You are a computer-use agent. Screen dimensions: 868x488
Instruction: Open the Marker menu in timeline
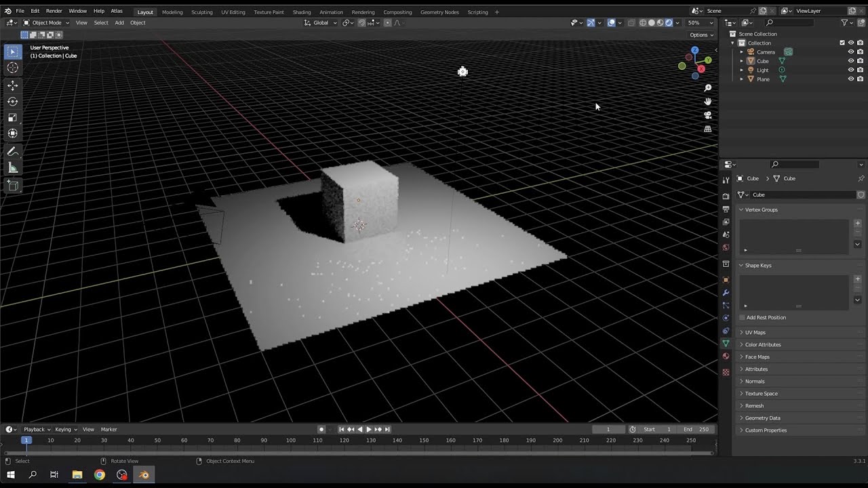click(109, 429)
